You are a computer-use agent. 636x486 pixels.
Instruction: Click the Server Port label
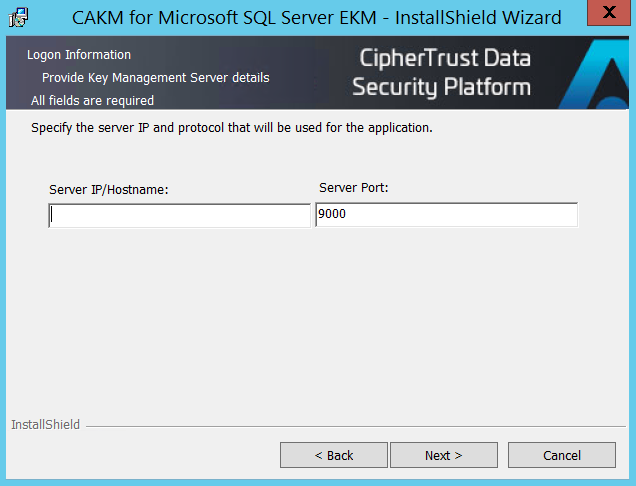tap(353, 187)
